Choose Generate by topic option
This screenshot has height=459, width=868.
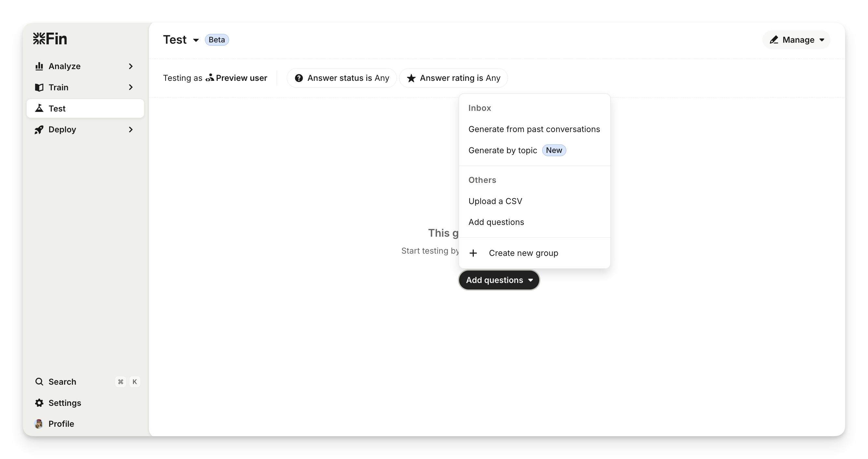click(502, 150)
